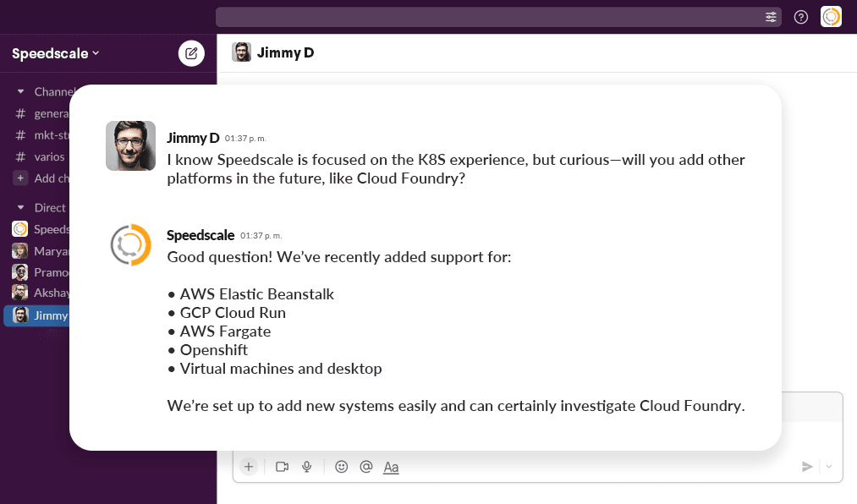The width and height of the screenshot is (857, 504).
Task: Click 'AWS Elastic Beanstalk' list item text
Action: point(257,294)
